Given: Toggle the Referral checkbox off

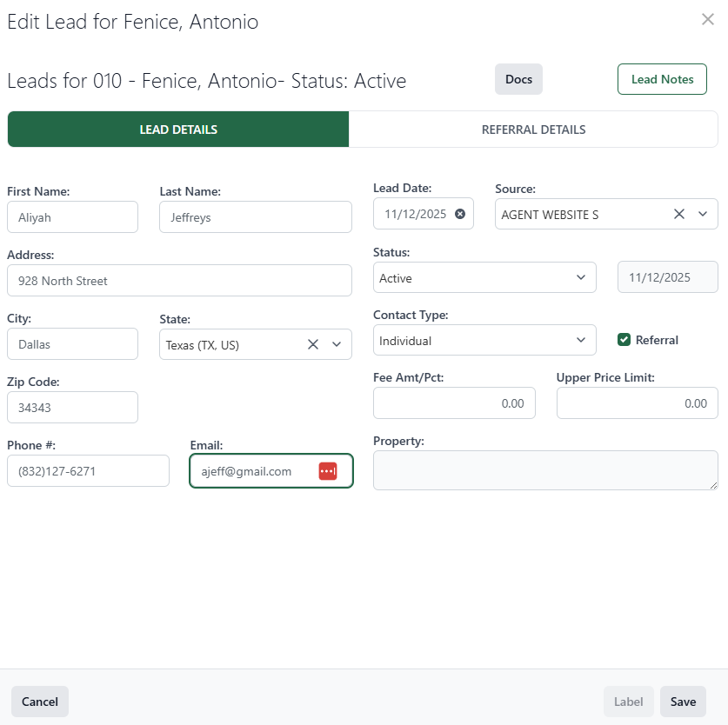Looking at the screenshot, I should (x=624, y=340).
